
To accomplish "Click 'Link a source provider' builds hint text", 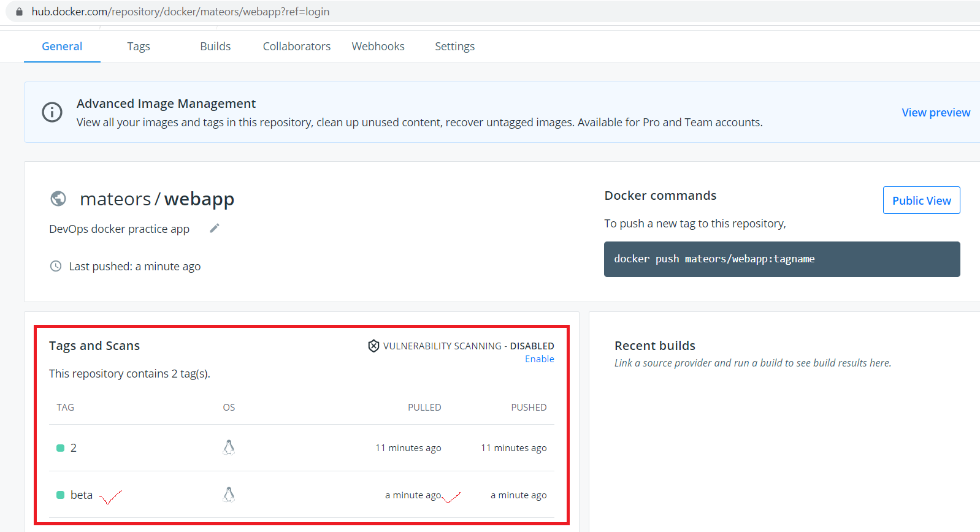I will point(753,363).
